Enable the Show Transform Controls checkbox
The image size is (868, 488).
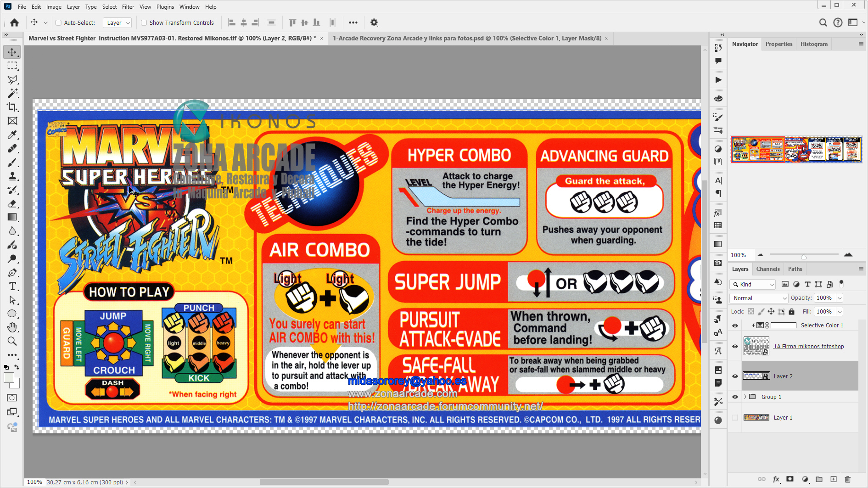pyautogui.click(x=144, y=22)
